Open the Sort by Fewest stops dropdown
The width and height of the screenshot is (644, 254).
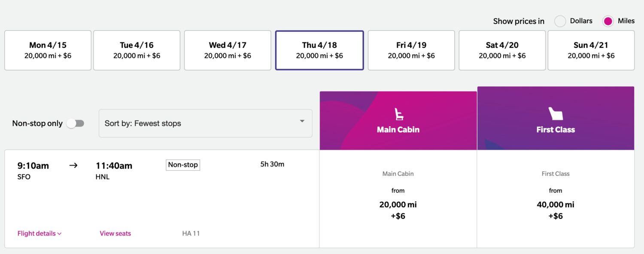[x=205, y=123]
